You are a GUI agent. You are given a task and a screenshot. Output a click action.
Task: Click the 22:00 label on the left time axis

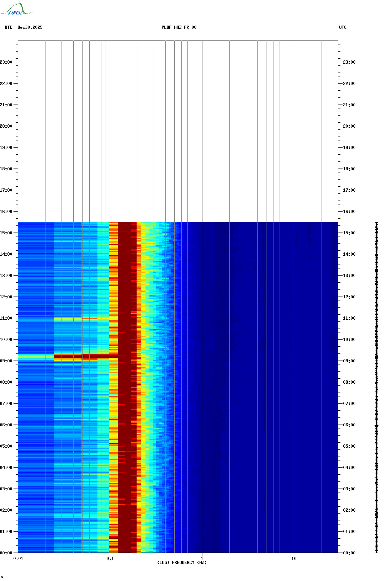coord(6,84)
